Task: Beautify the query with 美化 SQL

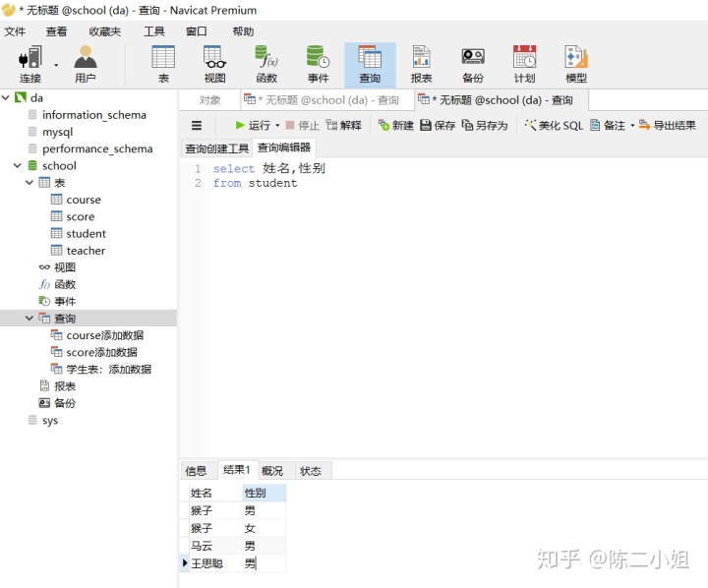Action: coord(554,125)
